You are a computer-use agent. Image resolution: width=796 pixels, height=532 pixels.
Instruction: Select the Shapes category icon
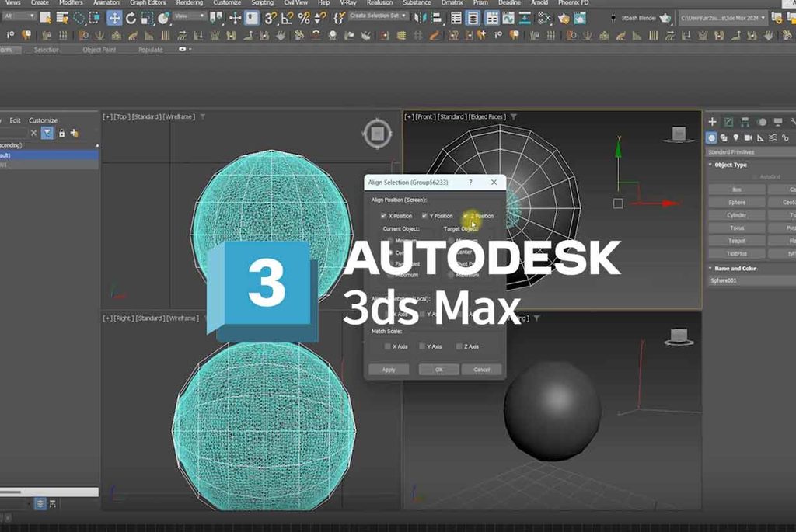click(x=724, y=138)
